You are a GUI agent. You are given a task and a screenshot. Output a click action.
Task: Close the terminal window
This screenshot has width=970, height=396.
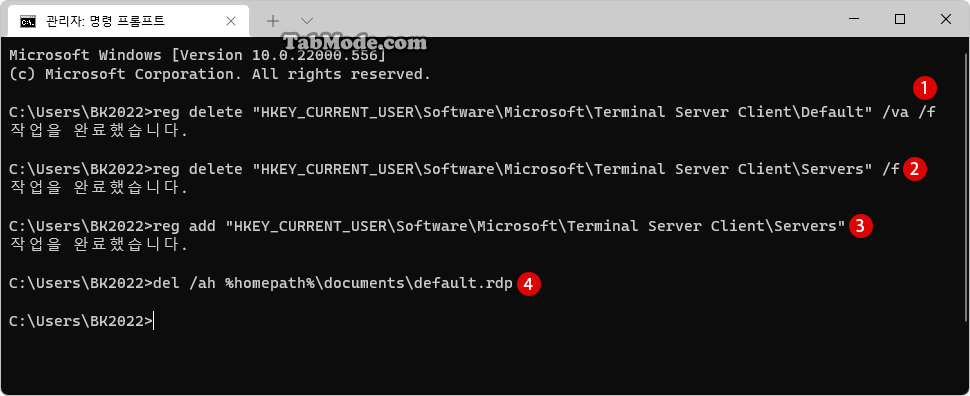945,20
